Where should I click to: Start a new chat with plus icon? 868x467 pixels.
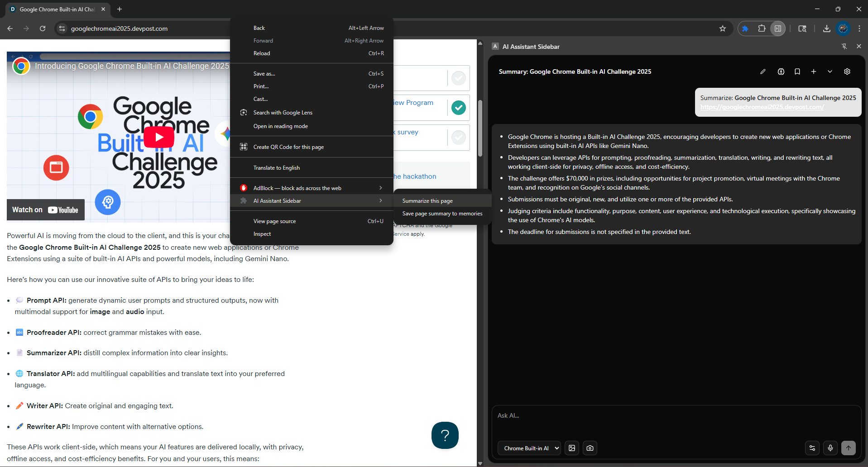(814, 71)
